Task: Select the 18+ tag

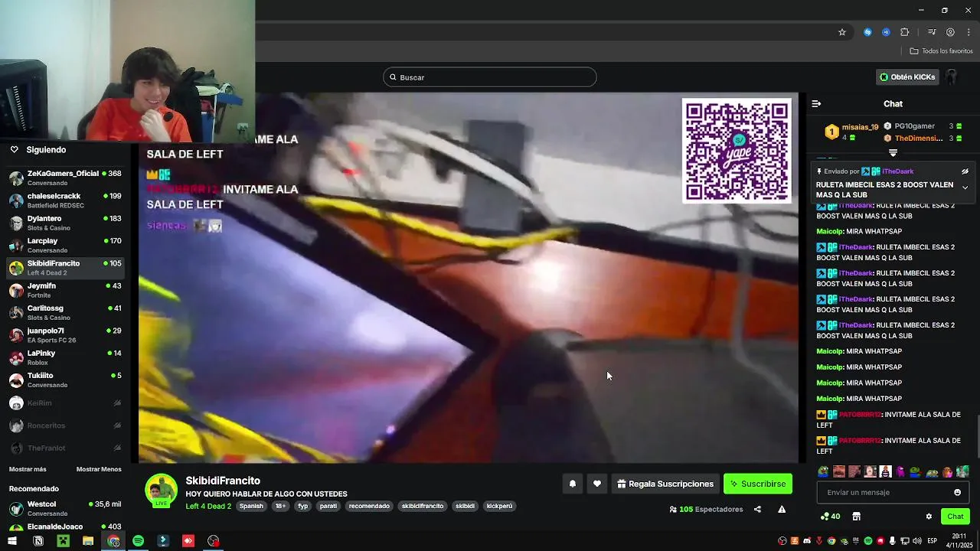Action: coord(280,506)
